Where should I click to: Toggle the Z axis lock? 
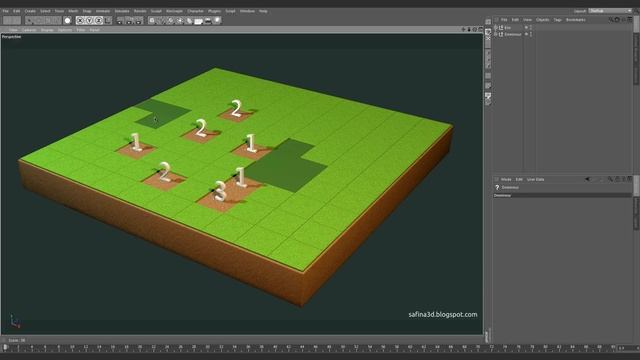(98, 20)
